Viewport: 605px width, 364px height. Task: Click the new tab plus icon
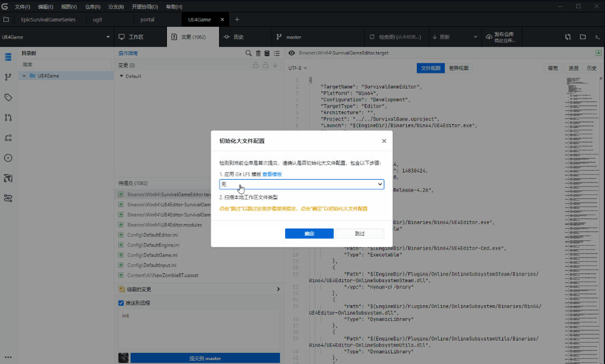click(x=237, y=20)
